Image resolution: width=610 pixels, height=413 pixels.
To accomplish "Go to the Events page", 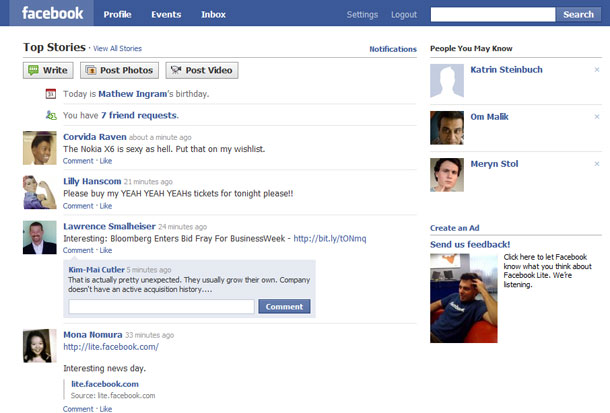I will pos(166,14).
